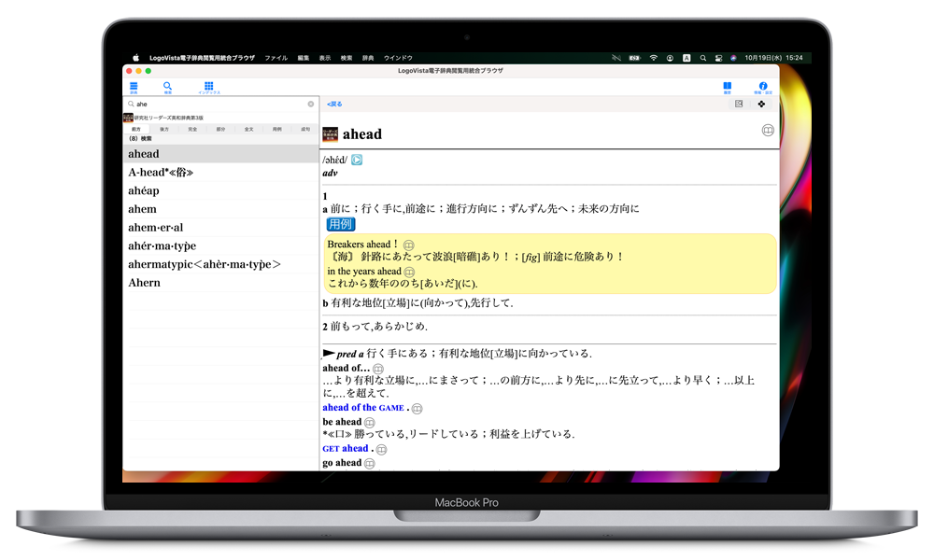934x560 pixels.
Task: Play the pronunciation audio for ahead
Action: pos(357,160)
